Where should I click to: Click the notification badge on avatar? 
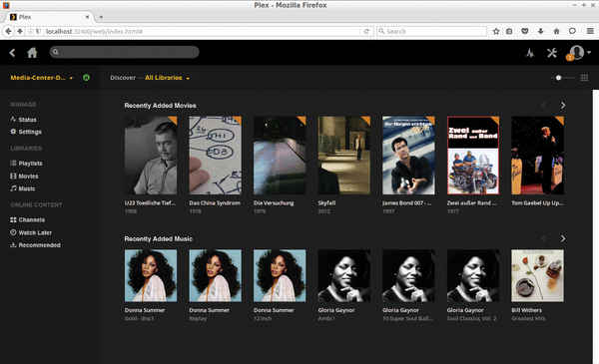[x=570, y=58]
